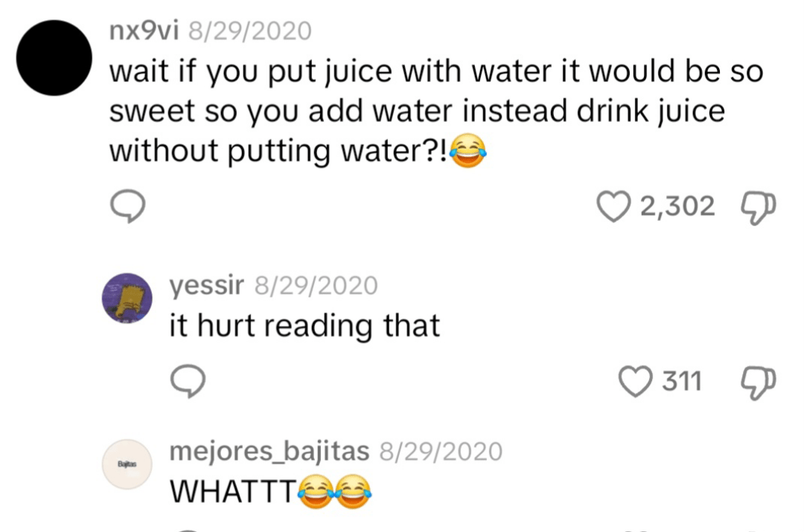Click the Bajitas avatar thumbnail

[x=127, y=464]
